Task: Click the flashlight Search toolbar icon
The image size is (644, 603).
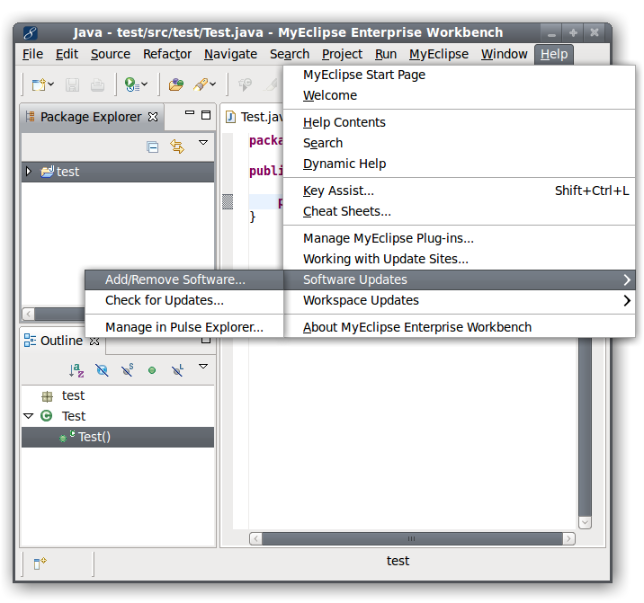Action: point(200,85)
